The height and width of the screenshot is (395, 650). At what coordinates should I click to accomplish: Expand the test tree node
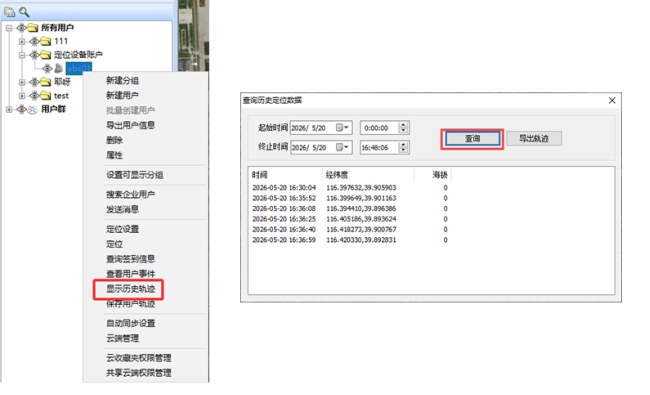coord(22,96)
